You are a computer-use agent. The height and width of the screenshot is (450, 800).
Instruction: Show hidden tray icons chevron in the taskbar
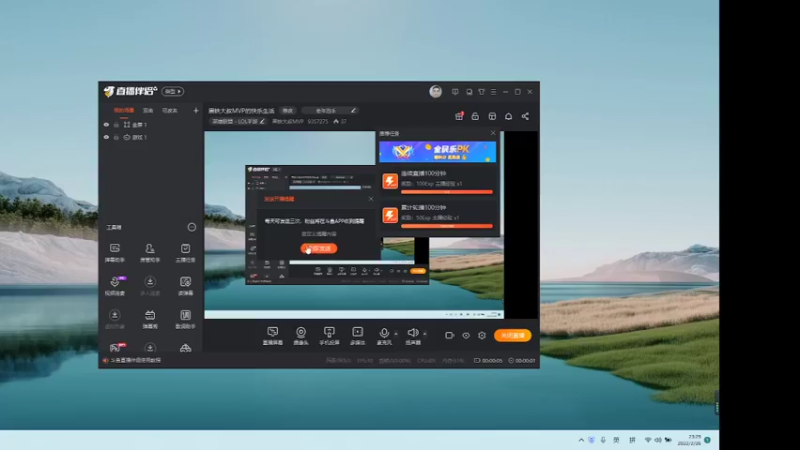tap(581, 440)
